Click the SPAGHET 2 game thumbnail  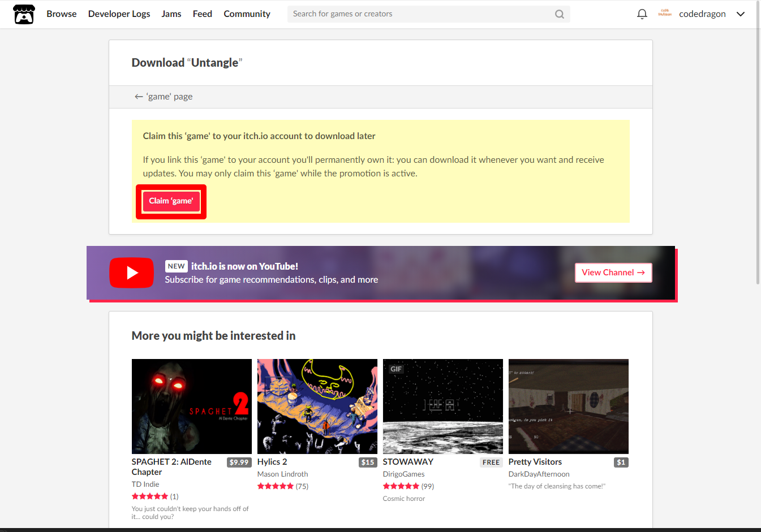pos(192,406)
